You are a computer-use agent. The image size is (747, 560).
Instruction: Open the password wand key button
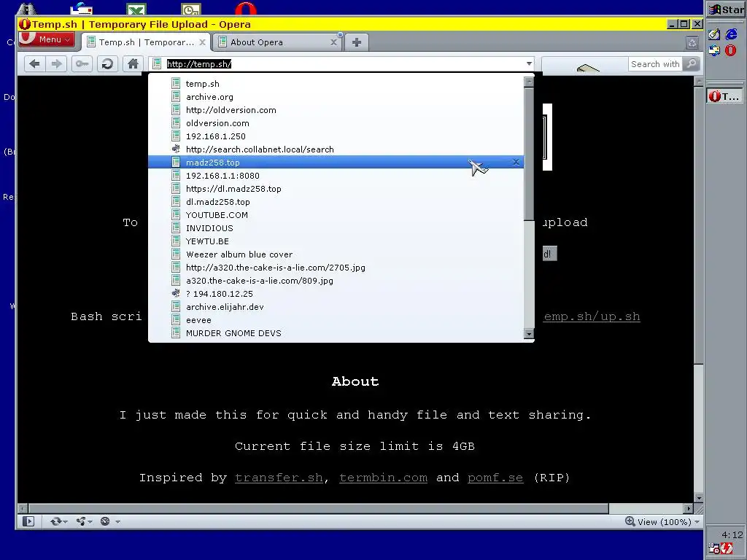point(82,64)
